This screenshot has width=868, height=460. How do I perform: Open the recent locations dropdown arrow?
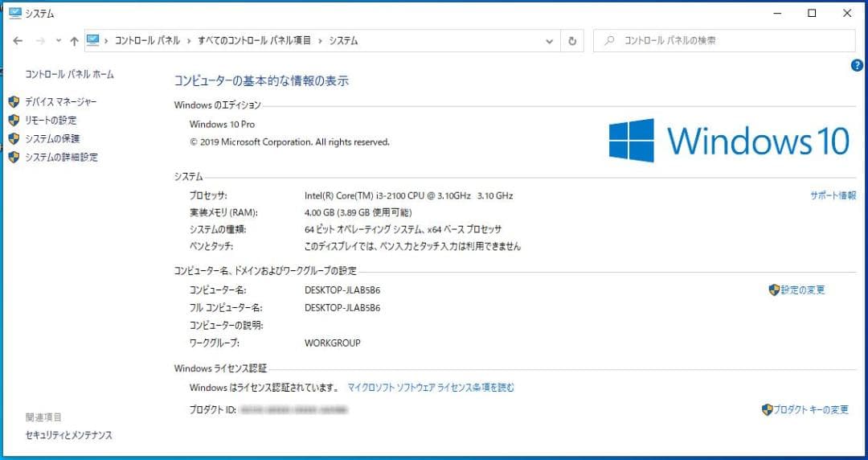(x=59, y=41)
